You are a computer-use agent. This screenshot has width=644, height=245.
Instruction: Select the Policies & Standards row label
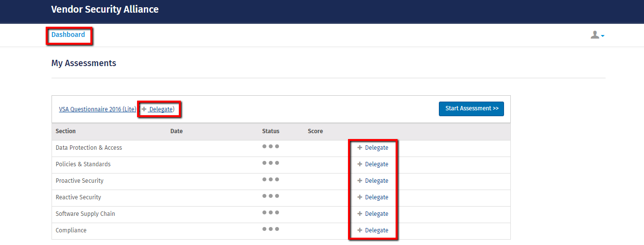[x=83, y=164]
